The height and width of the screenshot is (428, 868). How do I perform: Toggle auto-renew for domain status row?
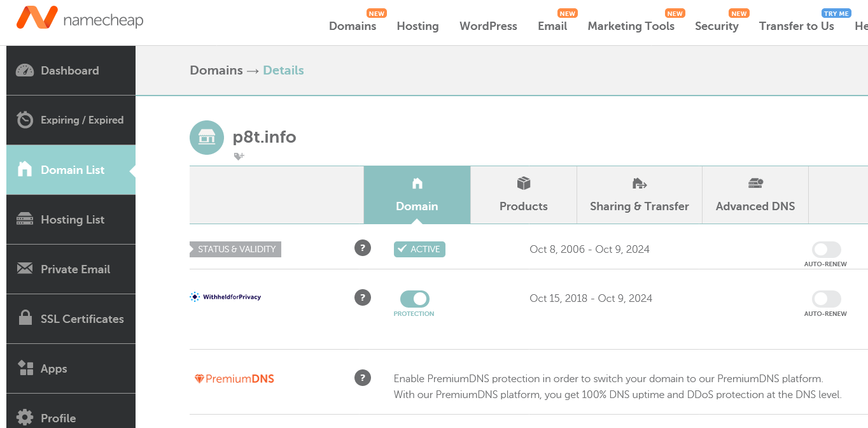point(826,250)
